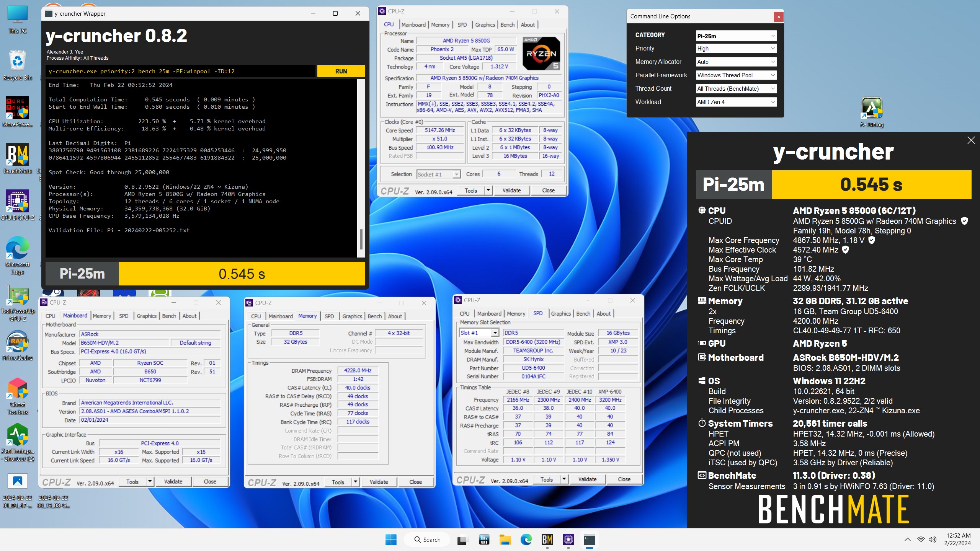The width and height of the screenshot is (980, 551).
Task: Open PrimoCache desktop shortcut
Action: [18, 345]
